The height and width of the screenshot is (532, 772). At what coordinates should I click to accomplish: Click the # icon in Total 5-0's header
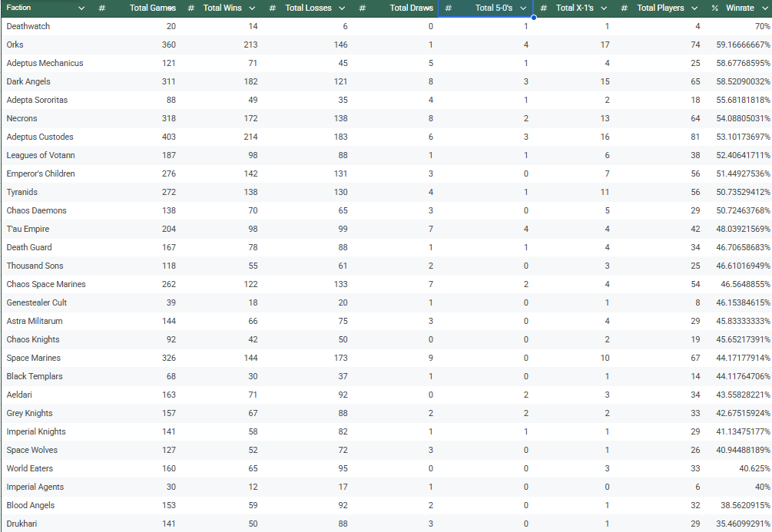coord(448,8)
